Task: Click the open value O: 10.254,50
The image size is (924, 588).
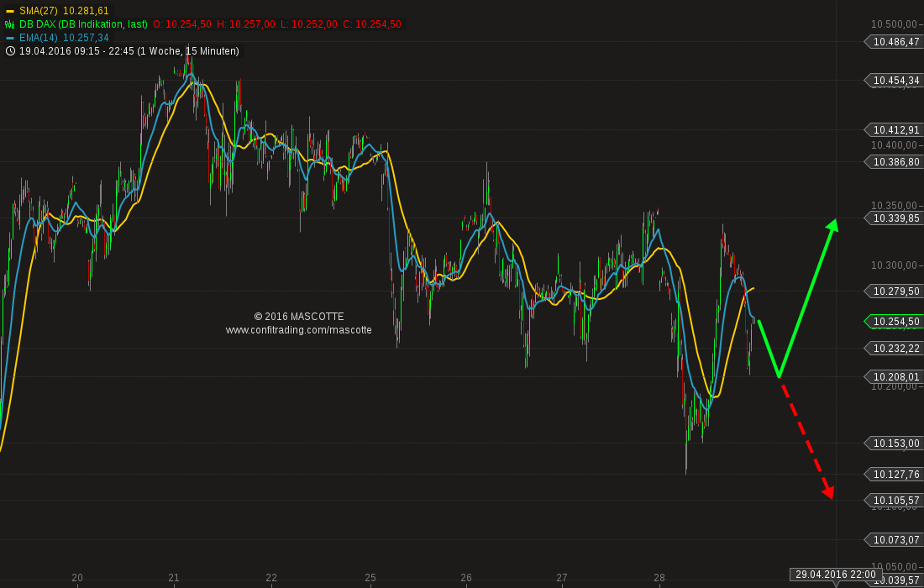Action: click(182, 24)
